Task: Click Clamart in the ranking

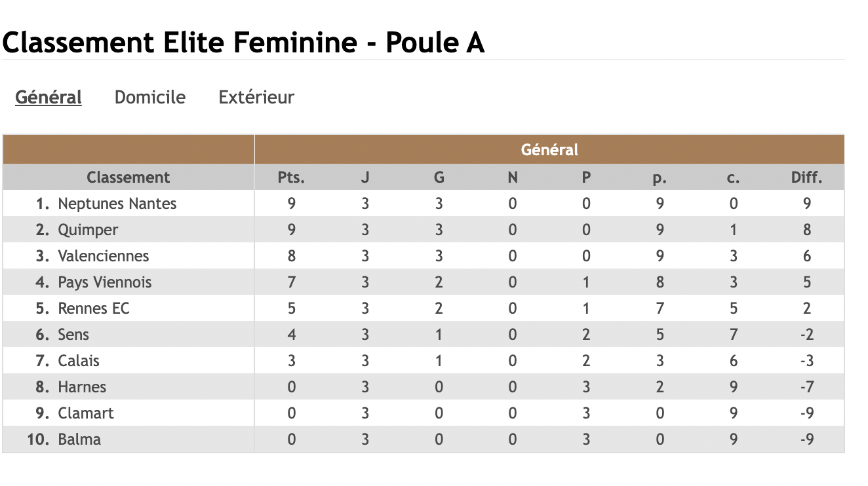Action: [x=86, y=413]
